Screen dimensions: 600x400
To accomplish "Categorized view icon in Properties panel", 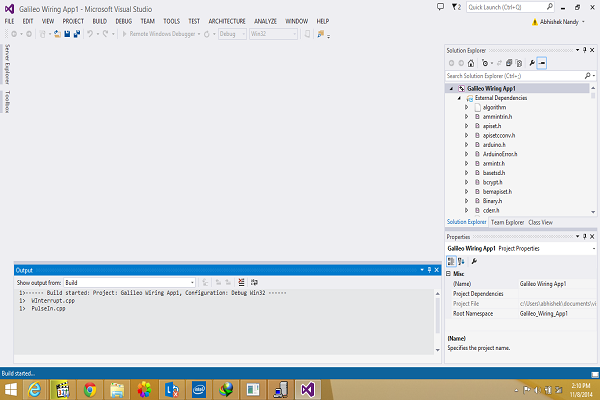I will tap(452, 261).
